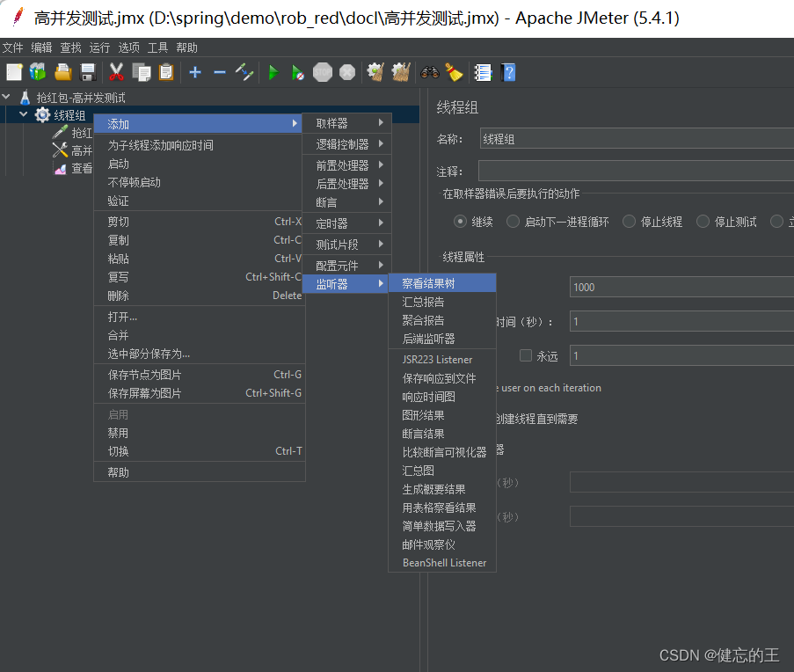Select the 继续 radio button
The height and width of the screenshot is (672, 794).
460,222
